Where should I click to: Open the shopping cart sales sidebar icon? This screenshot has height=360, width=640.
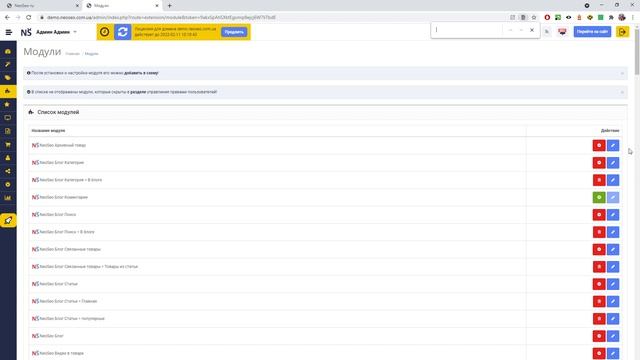click(8, 144)
